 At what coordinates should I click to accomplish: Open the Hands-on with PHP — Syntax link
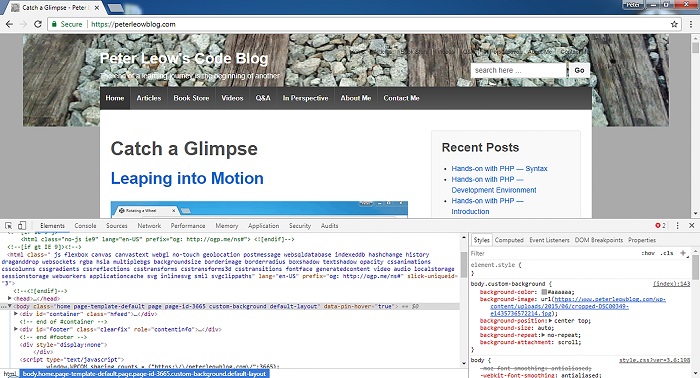[x=499, y=169]
